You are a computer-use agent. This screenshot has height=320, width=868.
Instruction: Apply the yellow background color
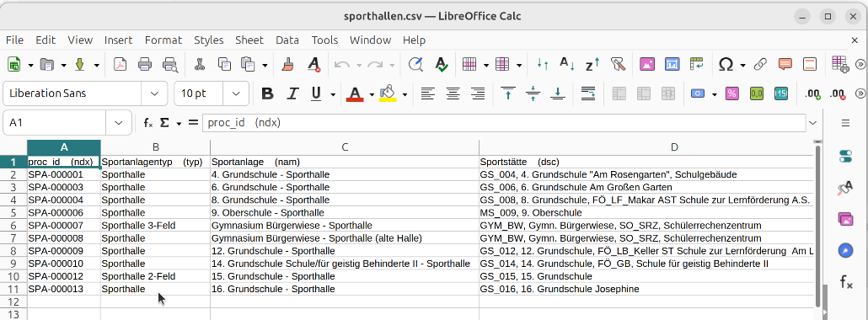pos(388,93)
